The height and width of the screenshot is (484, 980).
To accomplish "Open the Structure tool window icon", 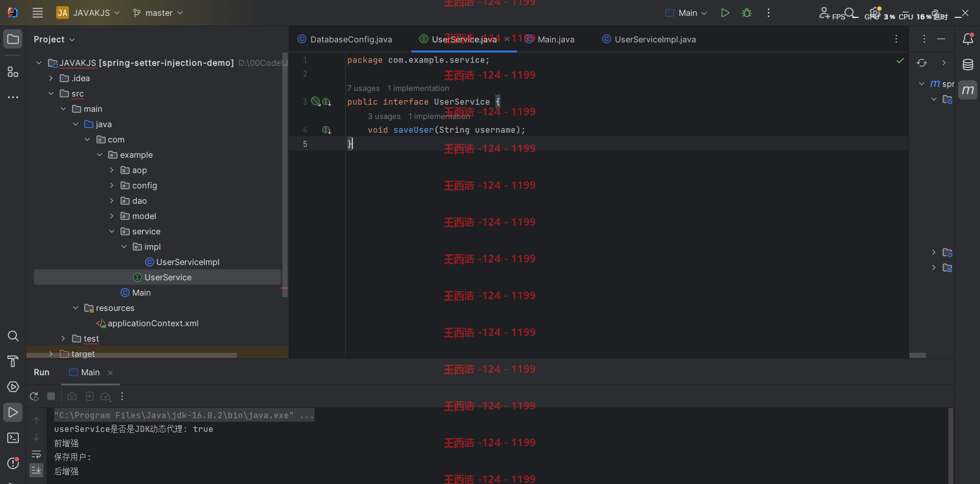I will [13, 71].
